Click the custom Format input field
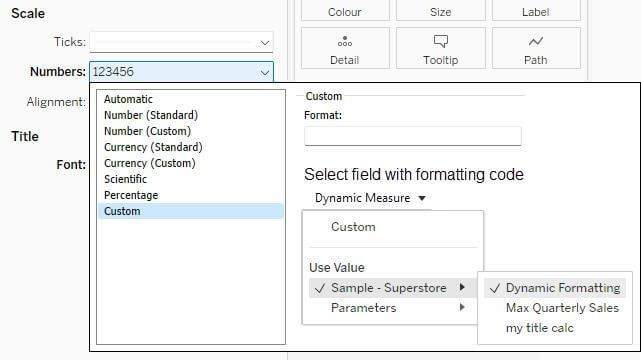Screen dimensions: 641x360 [413, 136]
